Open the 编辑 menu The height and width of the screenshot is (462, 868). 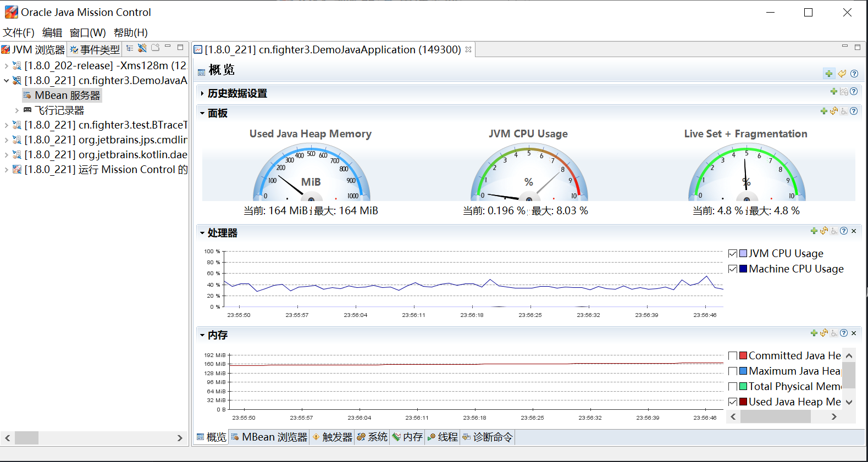[52, 33]
